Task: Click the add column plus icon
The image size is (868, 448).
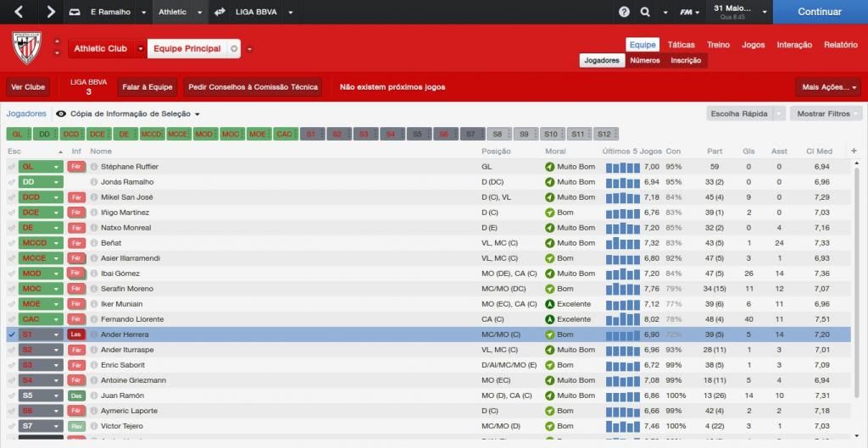Action: (854, 152)
